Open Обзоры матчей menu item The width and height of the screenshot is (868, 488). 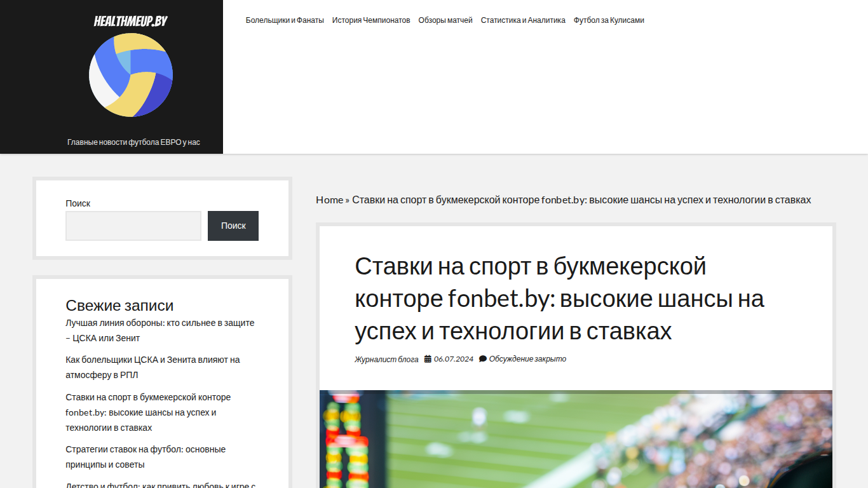[445, 20]
